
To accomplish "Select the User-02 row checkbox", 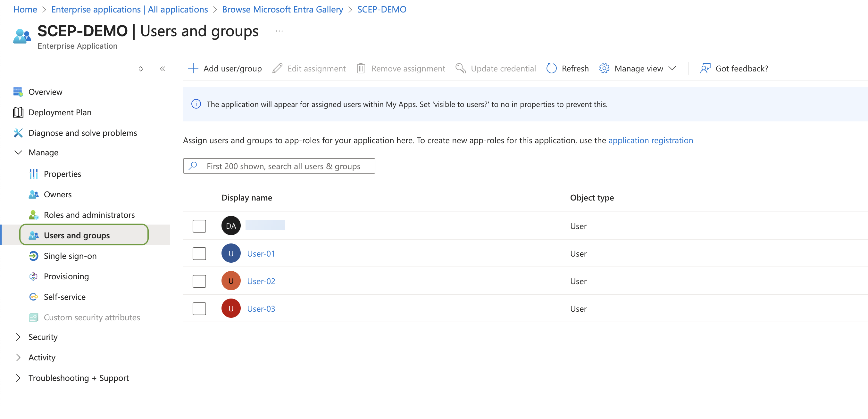I will pos(199,281).
